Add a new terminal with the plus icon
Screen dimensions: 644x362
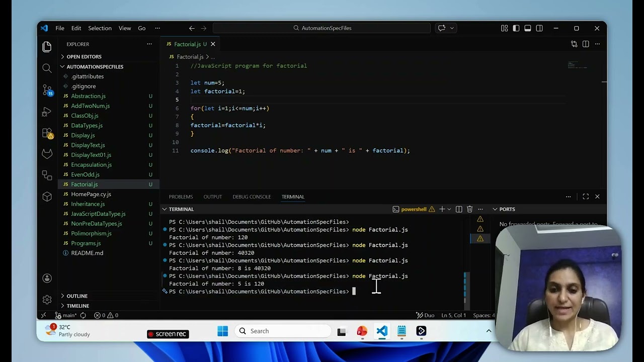[x=442, y=209]
